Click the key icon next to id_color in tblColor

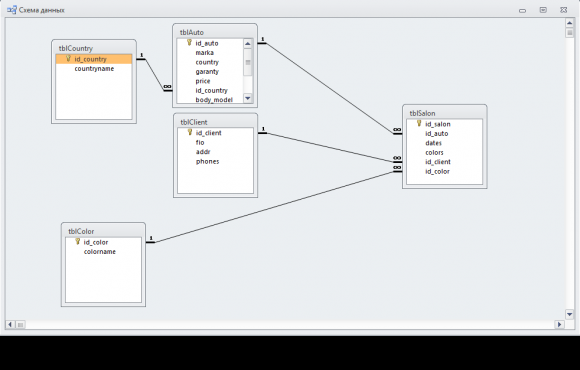[x=77, y=242]
